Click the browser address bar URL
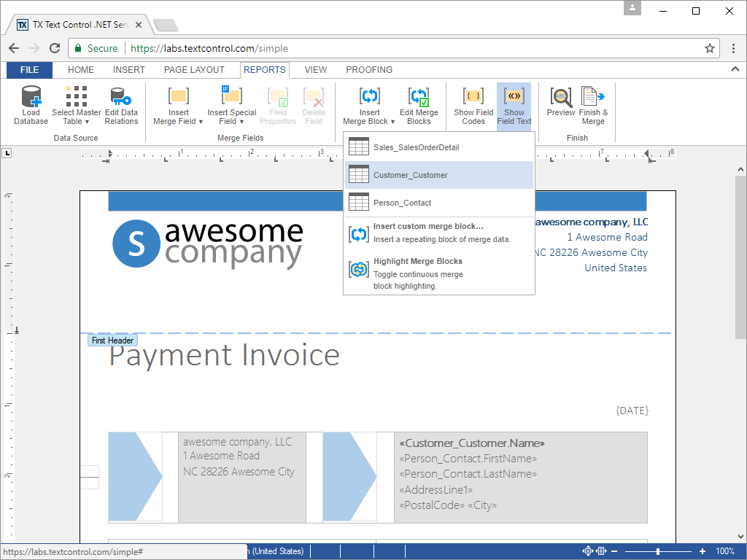This screenshot has width=747, height=560. tap(209, 48)
